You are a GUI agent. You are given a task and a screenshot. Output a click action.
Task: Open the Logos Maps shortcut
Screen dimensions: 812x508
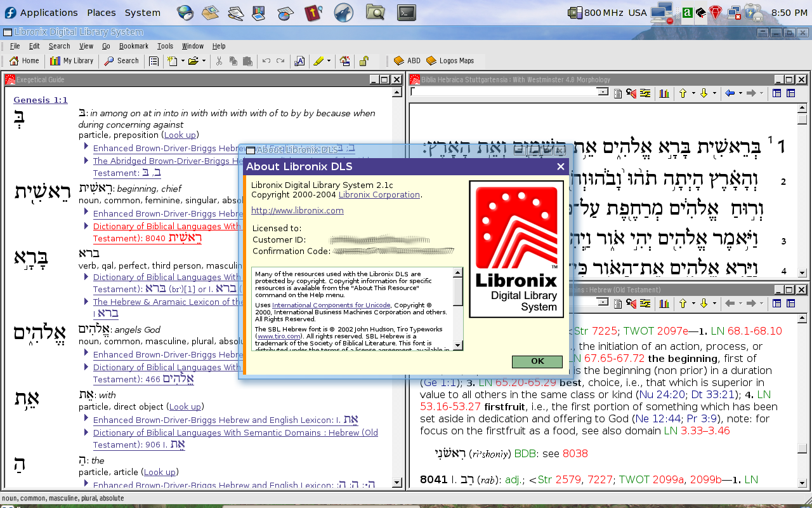tap(450, 61)
